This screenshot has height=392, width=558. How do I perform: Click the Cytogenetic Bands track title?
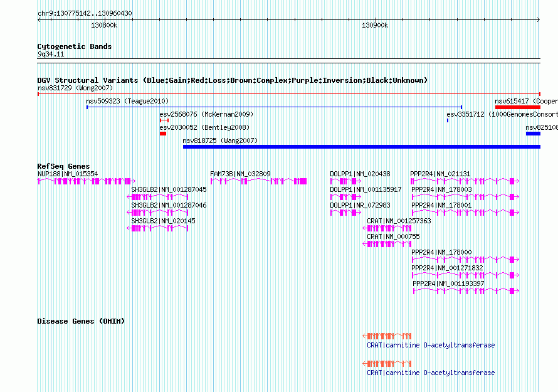tap(75, 46)
